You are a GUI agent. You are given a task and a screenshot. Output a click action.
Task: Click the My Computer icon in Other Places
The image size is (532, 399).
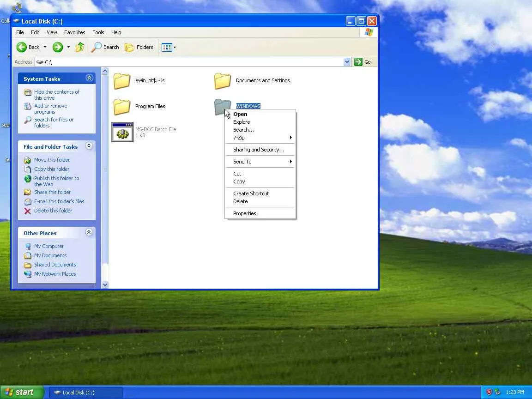(28, 246)
